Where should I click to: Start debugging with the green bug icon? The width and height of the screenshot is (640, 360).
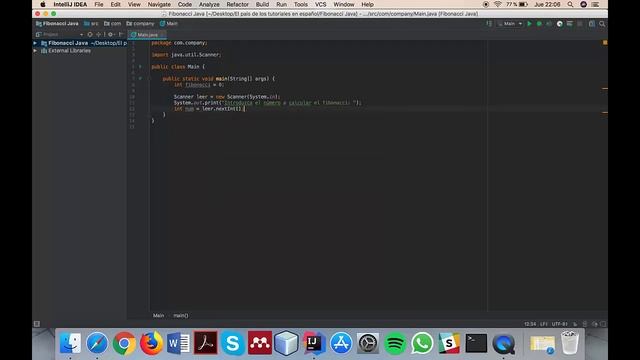pyautogui.click(x=539, y=24)
